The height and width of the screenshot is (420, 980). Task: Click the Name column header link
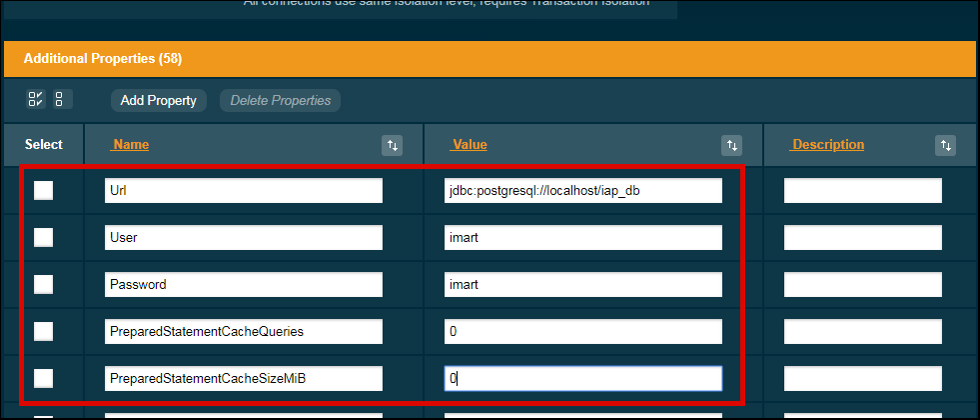[130, 145]
